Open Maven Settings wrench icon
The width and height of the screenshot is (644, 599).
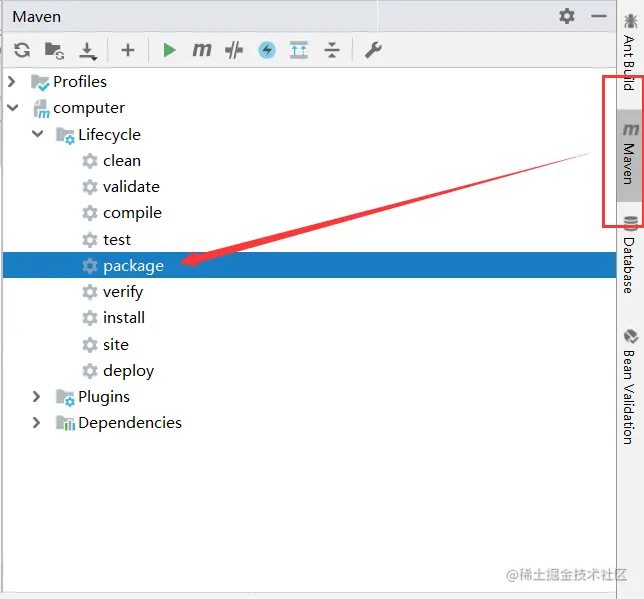(x=373, y=50)
